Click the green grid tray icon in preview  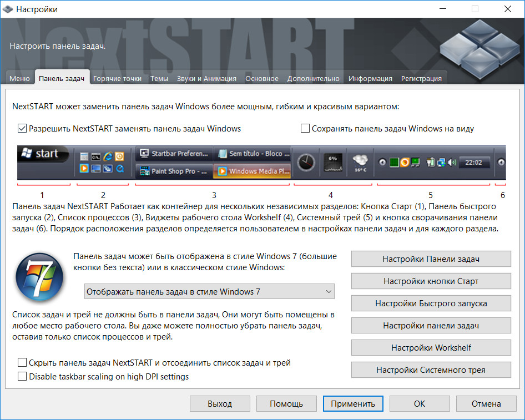[394, 163]
